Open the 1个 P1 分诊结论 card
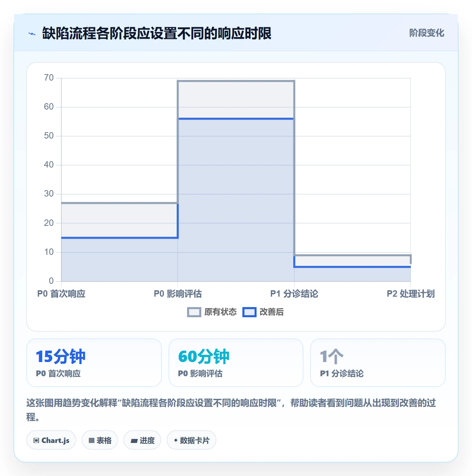Screen dimensions: 472x476 tap(378, 363)
